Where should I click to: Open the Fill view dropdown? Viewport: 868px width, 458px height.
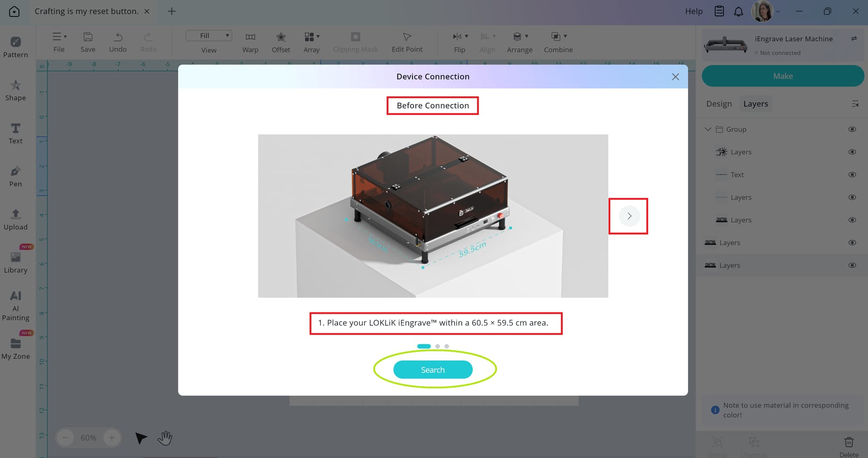(209, 36)
